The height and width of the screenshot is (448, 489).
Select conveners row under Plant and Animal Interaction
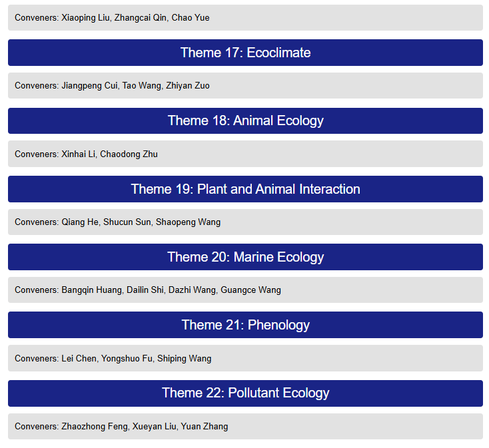(x=245, y=222)
